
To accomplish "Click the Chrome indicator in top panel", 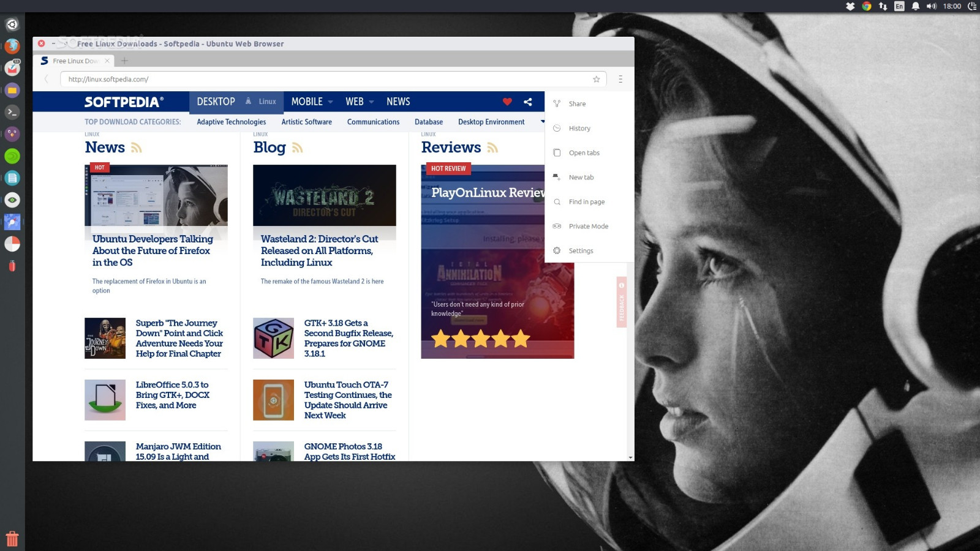I will click(867, 6).
